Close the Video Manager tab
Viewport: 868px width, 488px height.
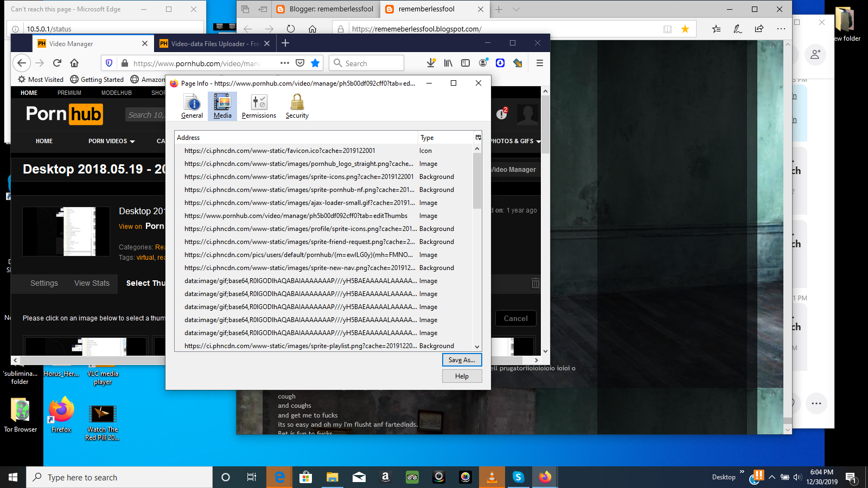pyautogui.click(x=144, y=43)
